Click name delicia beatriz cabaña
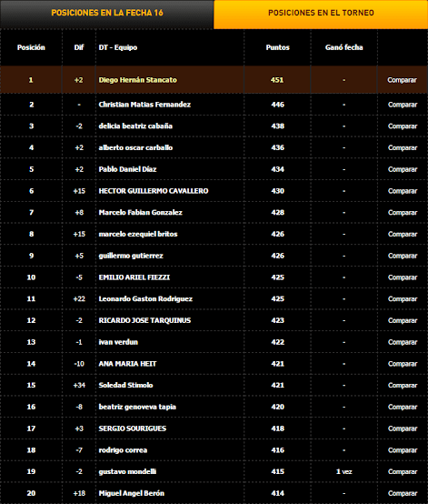Screen dimensions: 428x504 click(135, 126)
